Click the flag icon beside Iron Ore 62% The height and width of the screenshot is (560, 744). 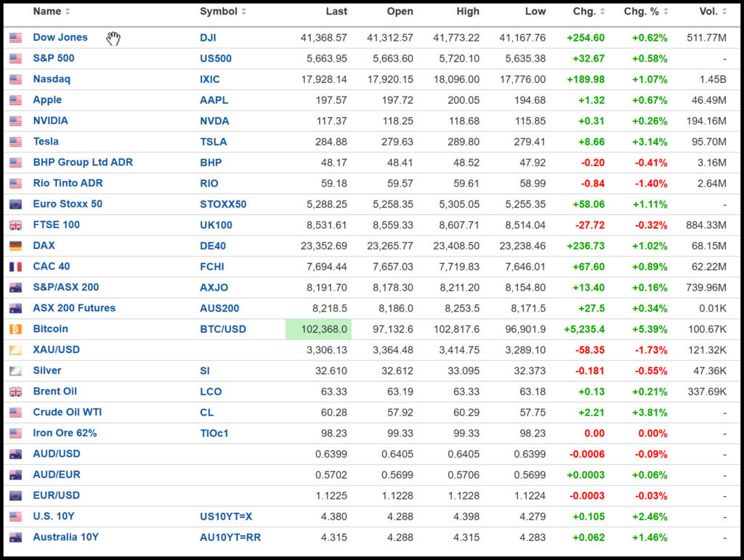(x=16, y=434)
